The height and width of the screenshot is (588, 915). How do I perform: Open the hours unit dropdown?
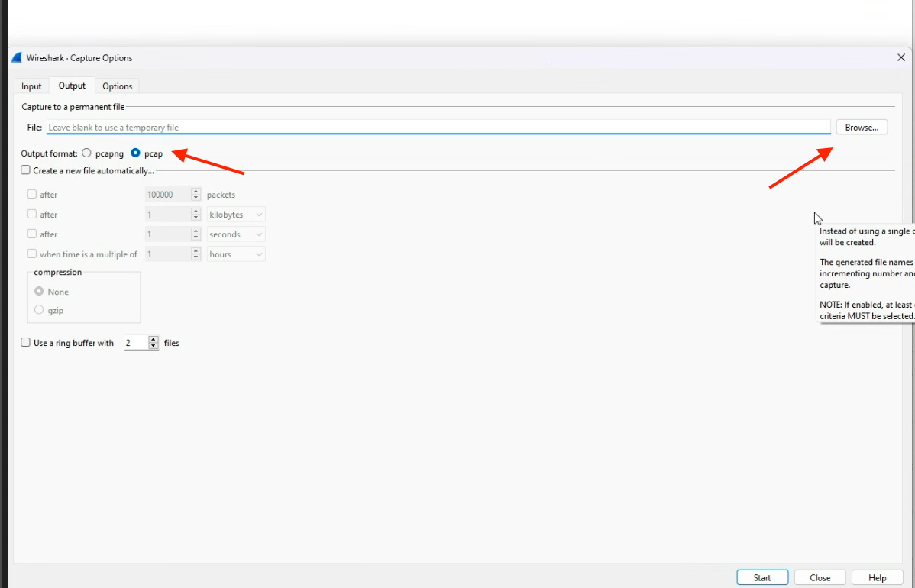236,254
